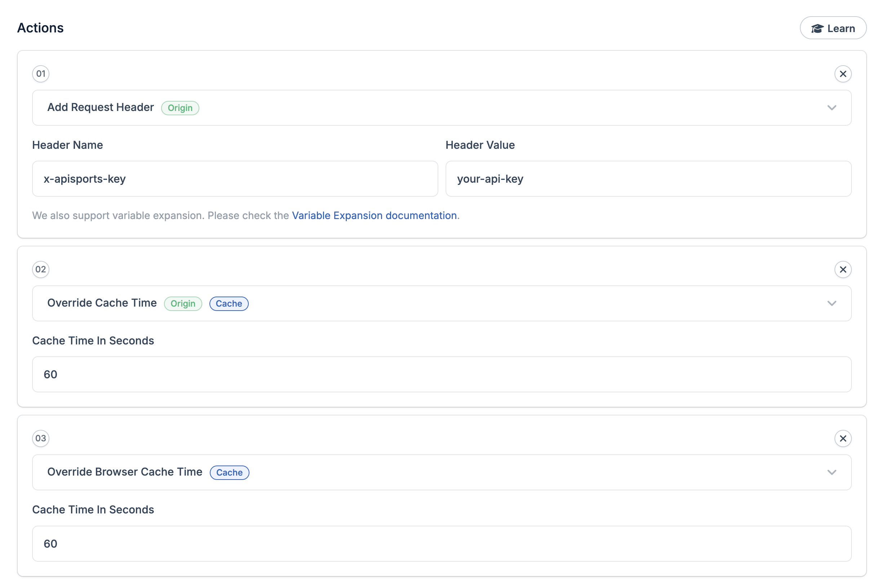Remove action 01 with its X icon
This screenshot has height=588, width=881.
pos(843,74)
